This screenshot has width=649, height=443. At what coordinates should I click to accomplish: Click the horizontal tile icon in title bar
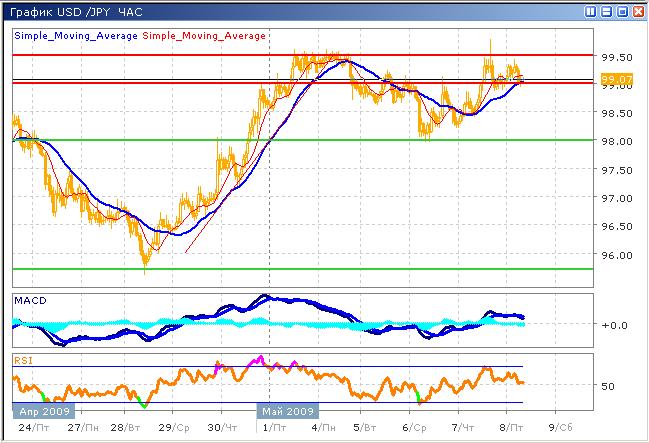tap(606, 11)
